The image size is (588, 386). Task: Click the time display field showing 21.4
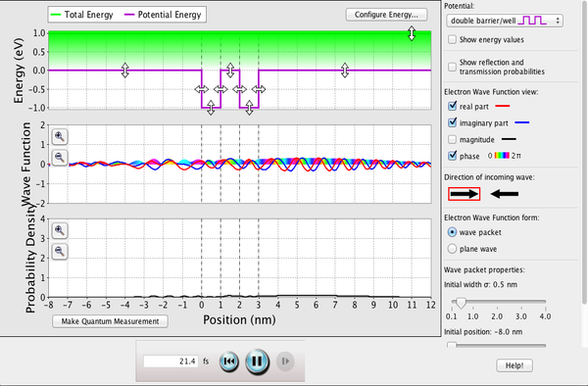[171, 362]
